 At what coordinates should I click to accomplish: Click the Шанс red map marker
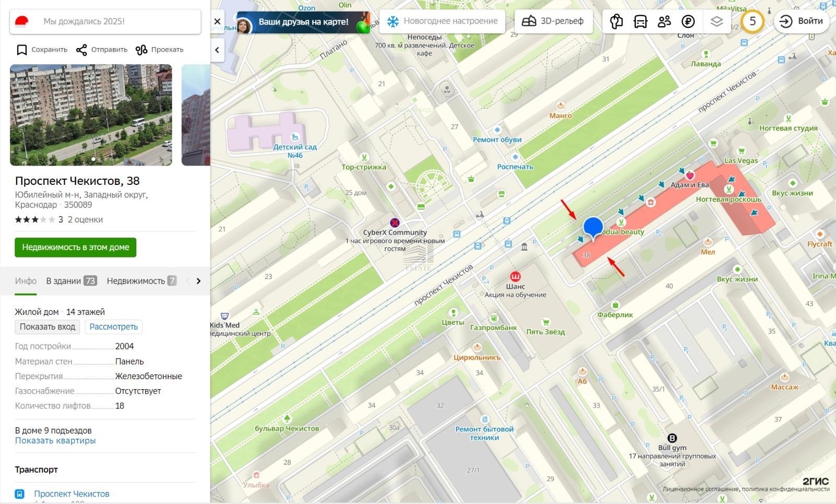click(515, 276)
